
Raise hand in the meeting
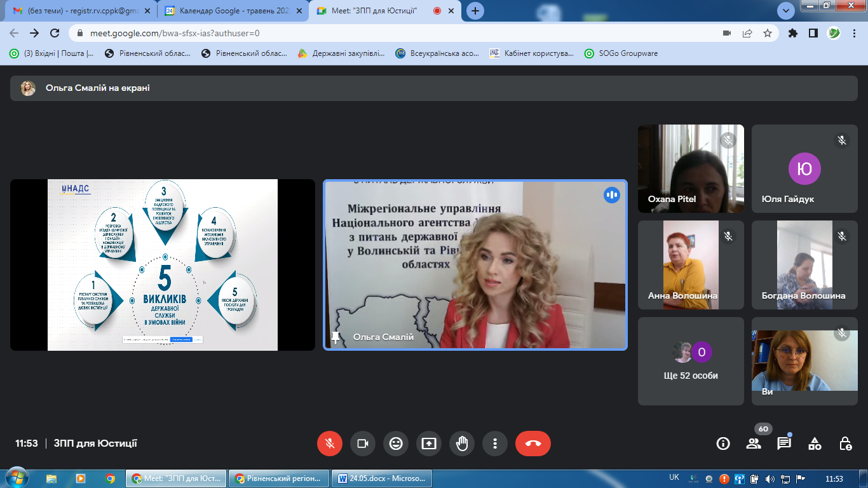coord(462,444)
